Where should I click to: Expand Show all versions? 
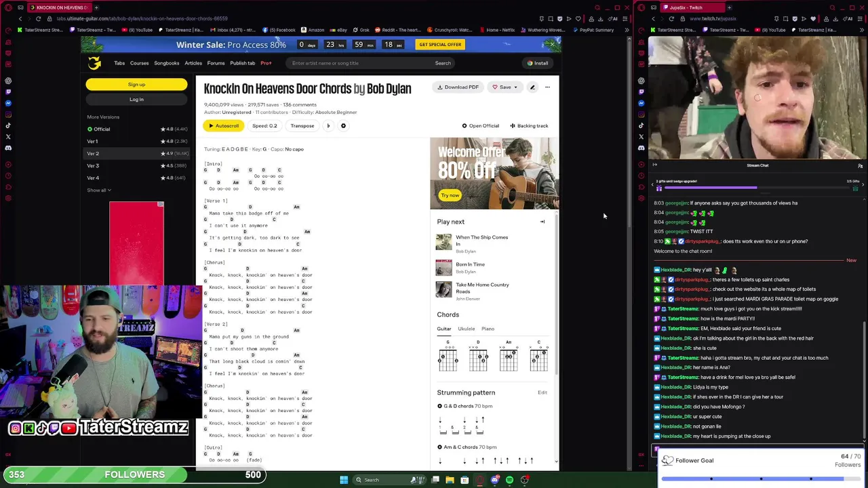[x=99, y=190]
